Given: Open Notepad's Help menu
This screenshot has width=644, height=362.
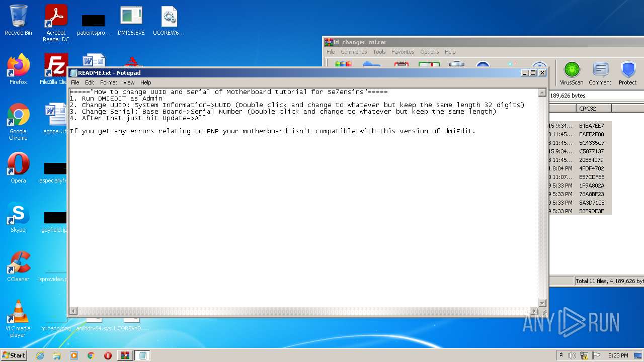Looking at the screenshot, I should [x=146, y=82].
